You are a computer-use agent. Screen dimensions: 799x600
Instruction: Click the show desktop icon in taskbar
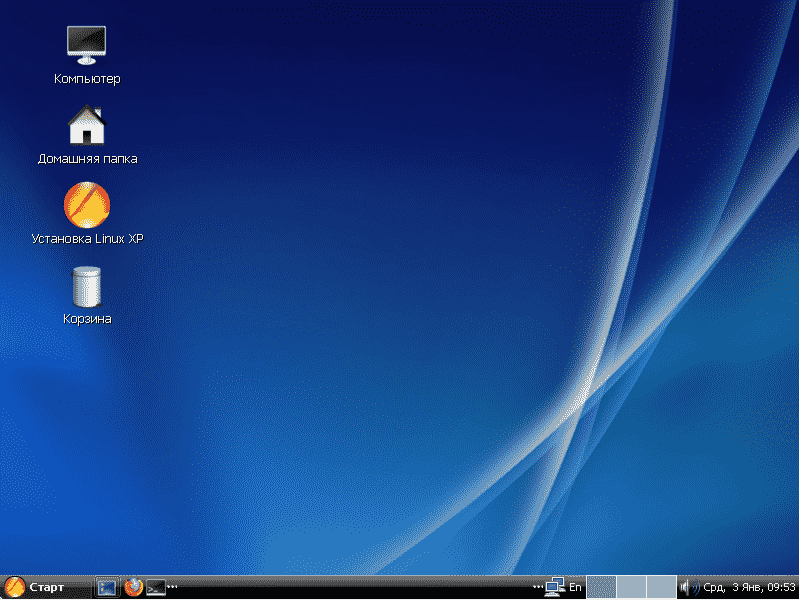click(x=106, y=588)
